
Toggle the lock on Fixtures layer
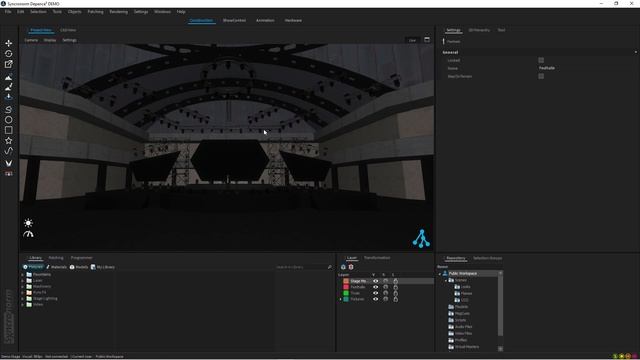click(395, 299)
